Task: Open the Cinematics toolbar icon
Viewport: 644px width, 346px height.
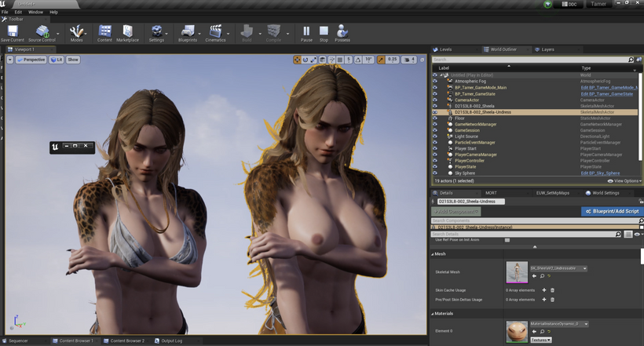Action: 215,32
